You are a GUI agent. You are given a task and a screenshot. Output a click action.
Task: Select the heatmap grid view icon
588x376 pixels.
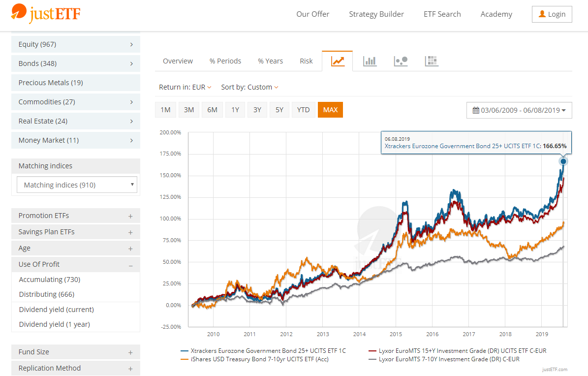(432, 61)
